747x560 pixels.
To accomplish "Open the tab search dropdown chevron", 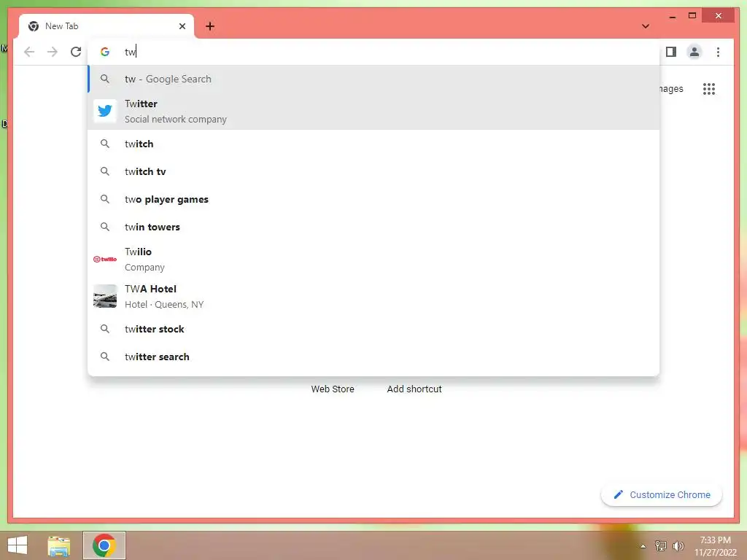I will tap(645, 26).
